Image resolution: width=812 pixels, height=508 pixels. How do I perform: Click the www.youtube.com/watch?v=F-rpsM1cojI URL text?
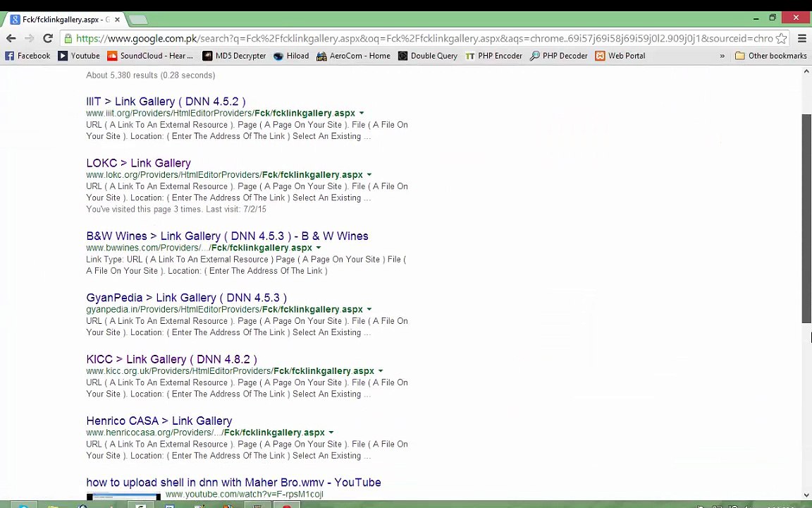244,494
